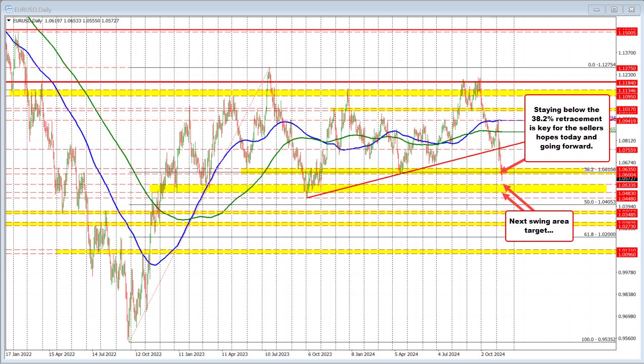Screen dimensions: 644x364
Task: Select the 1.10950 price level label
Action: tap(626, 96)
